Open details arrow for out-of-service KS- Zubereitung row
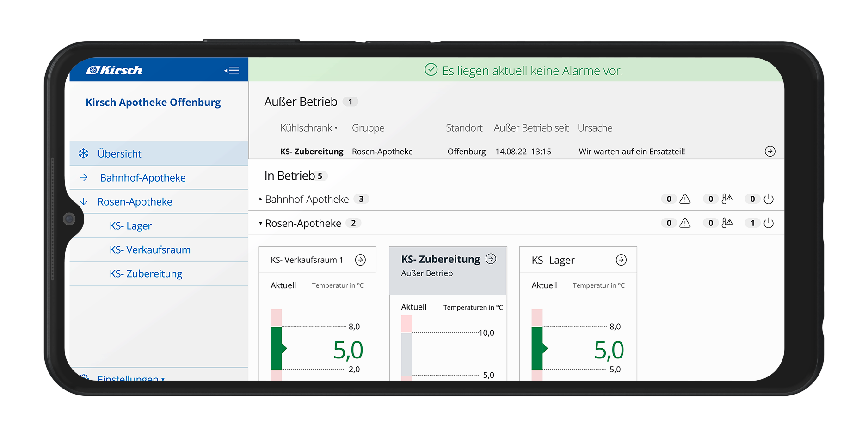 click(x=770, y=152)
